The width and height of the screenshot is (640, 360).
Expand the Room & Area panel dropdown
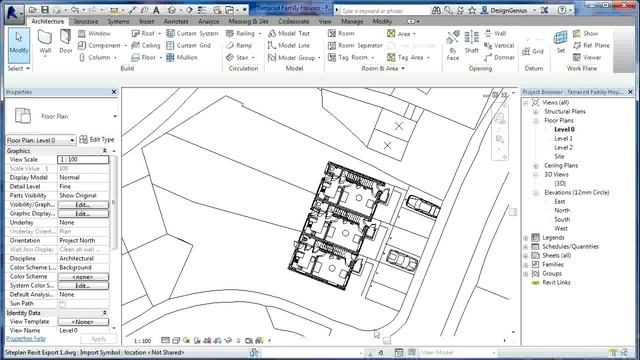click(383, 69)
